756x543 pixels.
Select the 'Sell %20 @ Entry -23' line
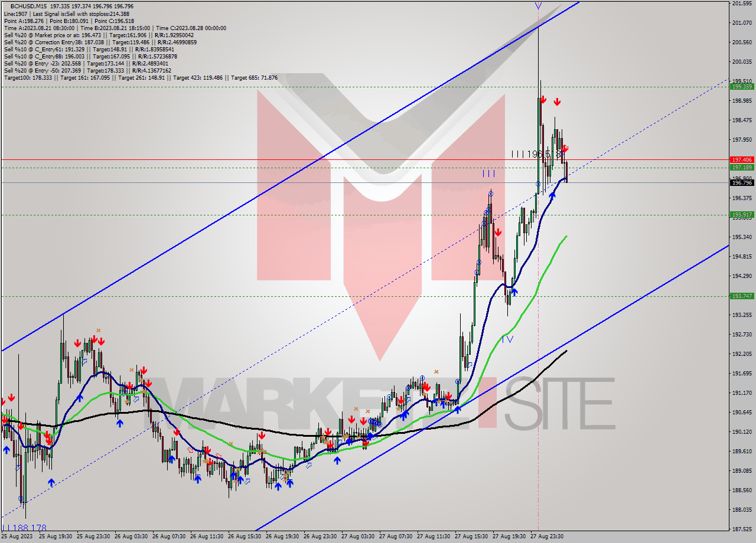coord(86,64)
